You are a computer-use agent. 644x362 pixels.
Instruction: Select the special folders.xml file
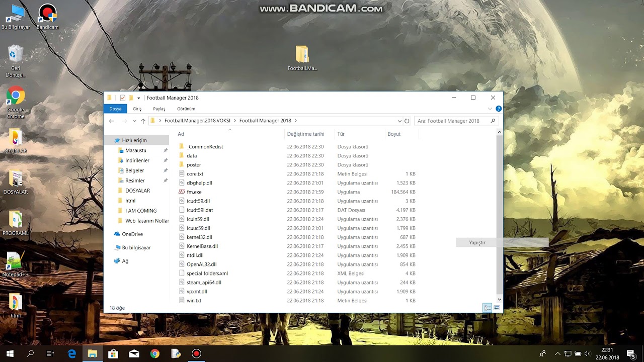pos(207,274)
